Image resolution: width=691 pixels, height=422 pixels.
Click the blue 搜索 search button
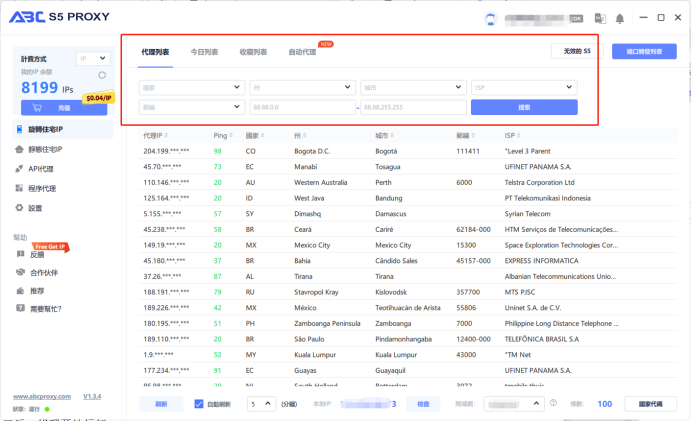pos(523,107)
